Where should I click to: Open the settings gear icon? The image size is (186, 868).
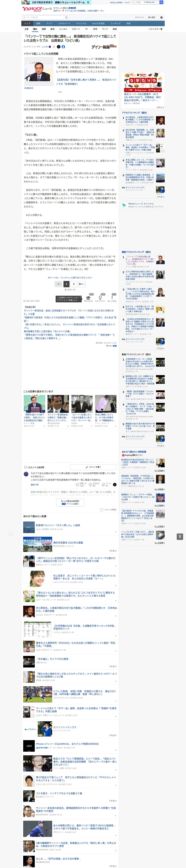(161, 18)
